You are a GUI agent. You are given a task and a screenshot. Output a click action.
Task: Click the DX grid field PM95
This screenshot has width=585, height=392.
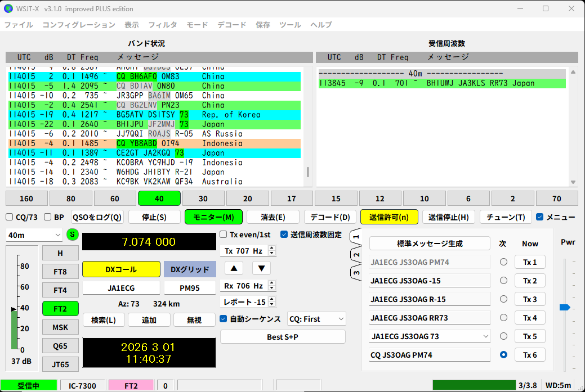(x=190, y=288)
